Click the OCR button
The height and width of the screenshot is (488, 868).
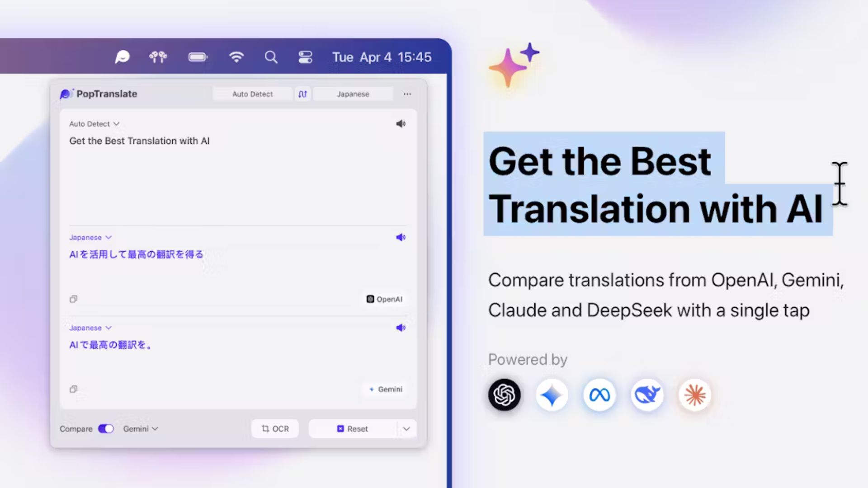[x=275, y=428]
